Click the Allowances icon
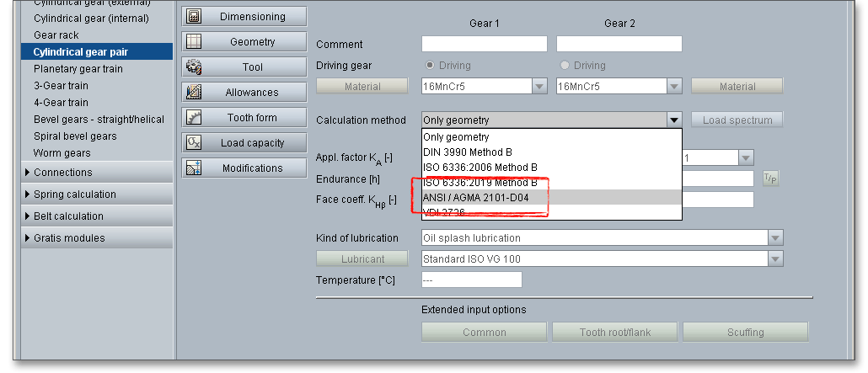This screenshot has height=373, width=868. point(194,92)
